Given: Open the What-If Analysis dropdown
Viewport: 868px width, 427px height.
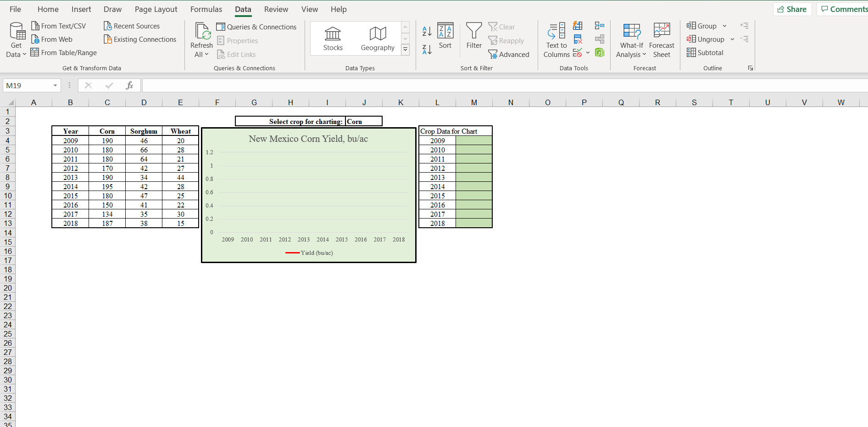Looking at the screenshot, I should [x=631, y=50].
